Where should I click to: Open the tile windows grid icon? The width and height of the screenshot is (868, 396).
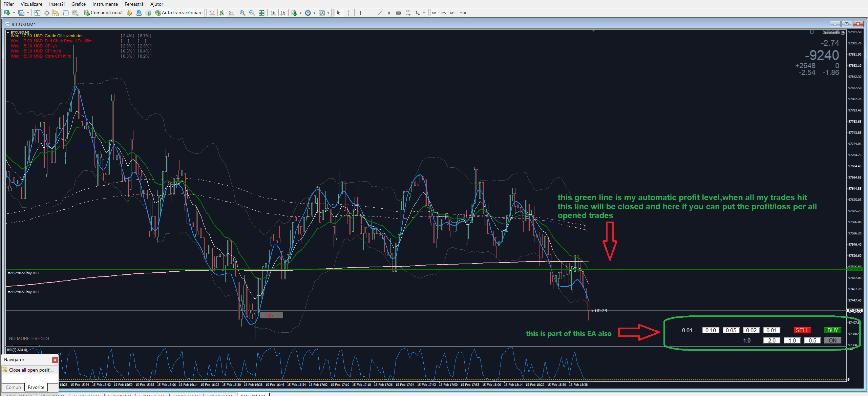(x=261, y=13)
